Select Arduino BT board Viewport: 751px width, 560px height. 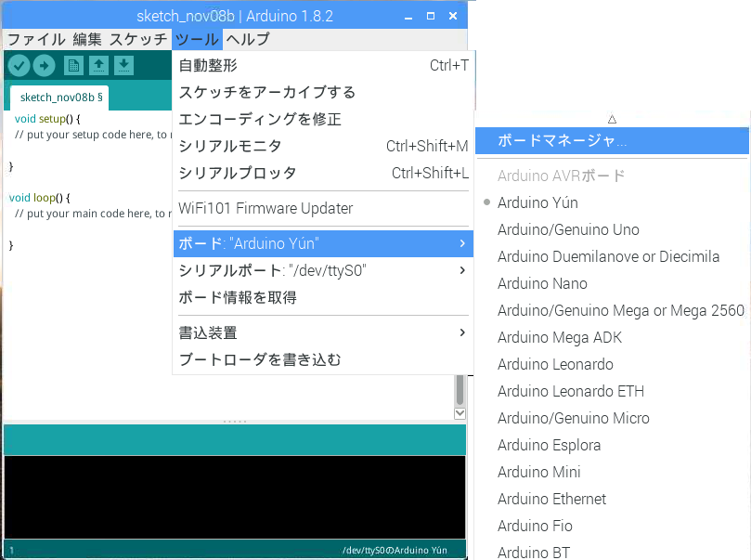(x=612, y=552)
